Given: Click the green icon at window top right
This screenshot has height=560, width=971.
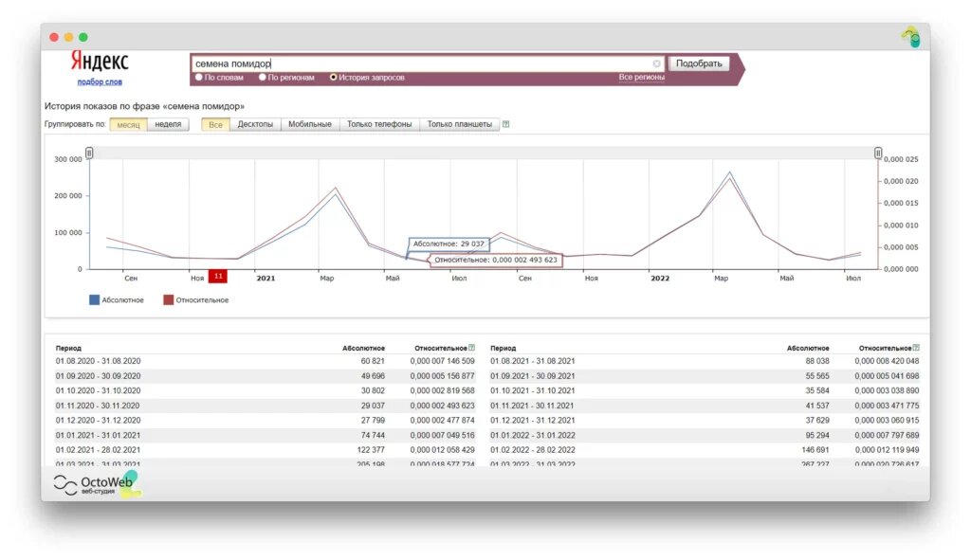Looking at the screenshot, I should click(911, 37).
